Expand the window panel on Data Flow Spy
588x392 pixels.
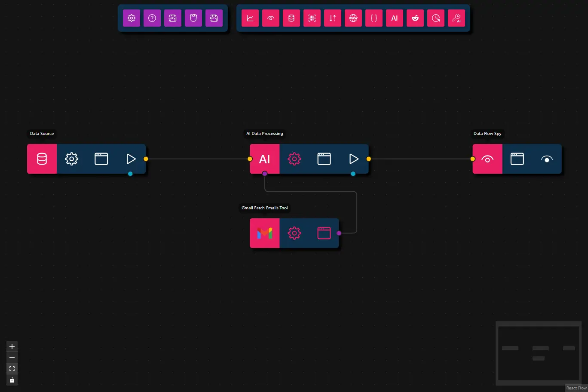(517, 159)
